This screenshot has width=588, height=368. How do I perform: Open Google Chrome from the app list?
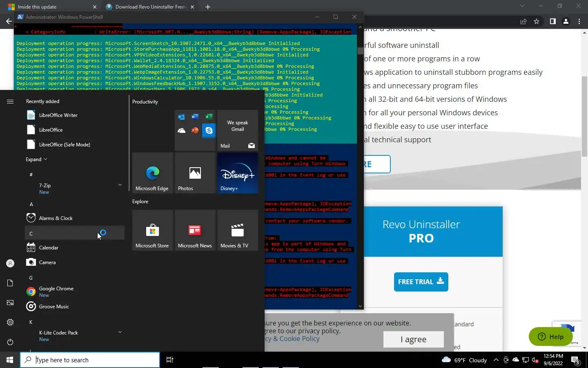pyautogui.click(x=75, y=292)
